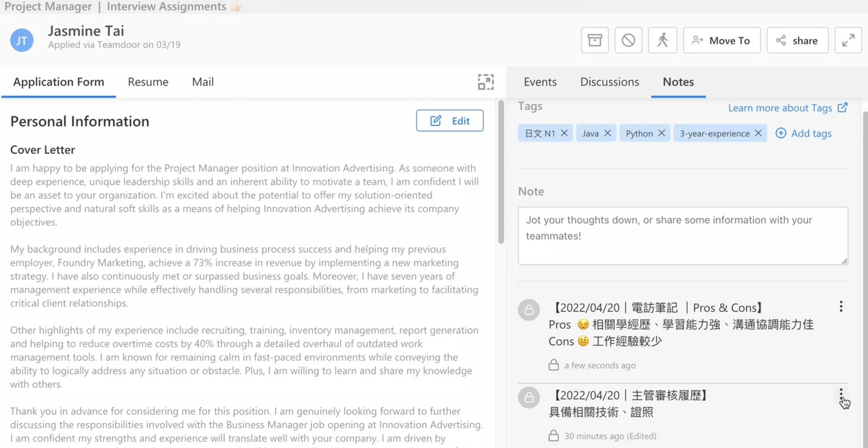This screenshot has width=868, height=448.
Task: Remove the Python tag
Action: [x=661, y=133]
